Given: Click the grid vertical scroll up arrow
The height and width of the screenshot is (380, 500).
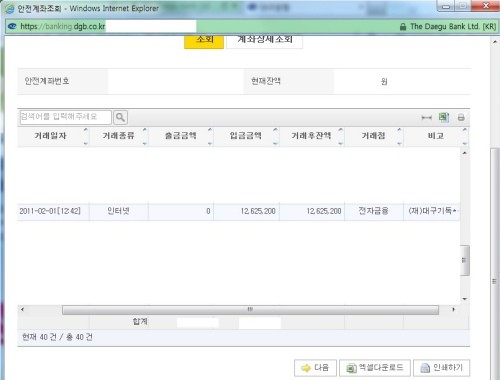Looking at the screenshot, I should (x=465, y=153).
